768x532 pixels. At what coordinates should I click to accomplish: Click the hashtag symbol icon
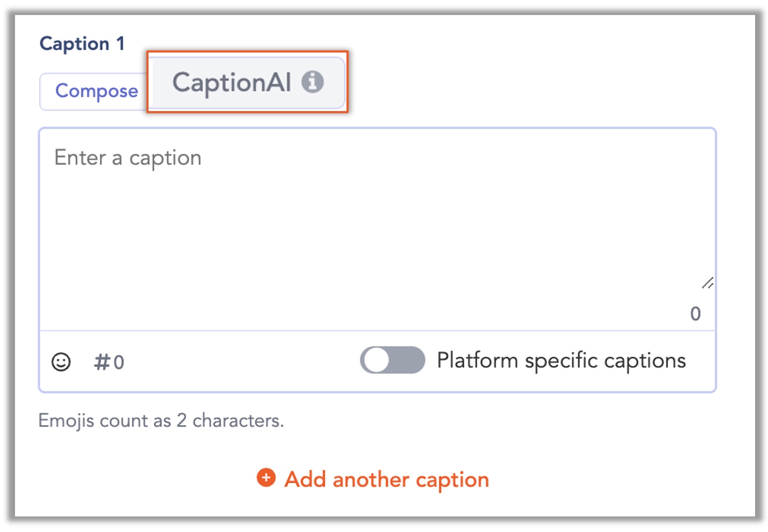(x=102, y=362)
